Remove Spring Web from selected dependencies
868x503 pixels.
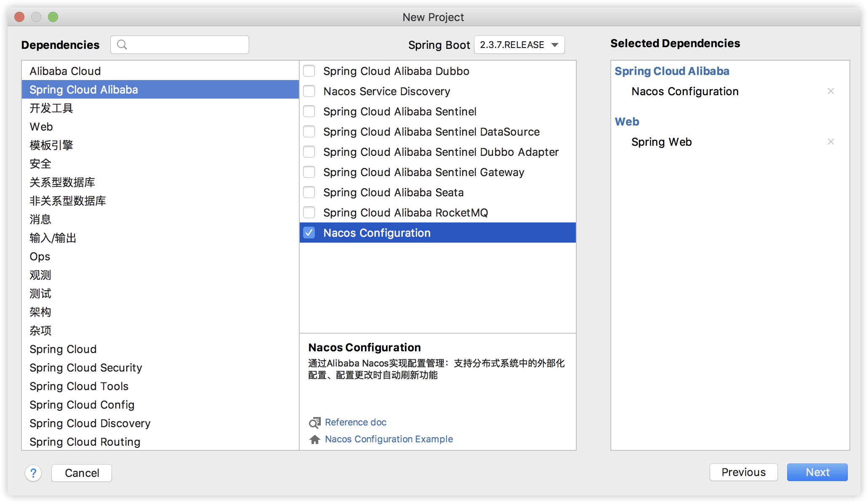point(831,142)
